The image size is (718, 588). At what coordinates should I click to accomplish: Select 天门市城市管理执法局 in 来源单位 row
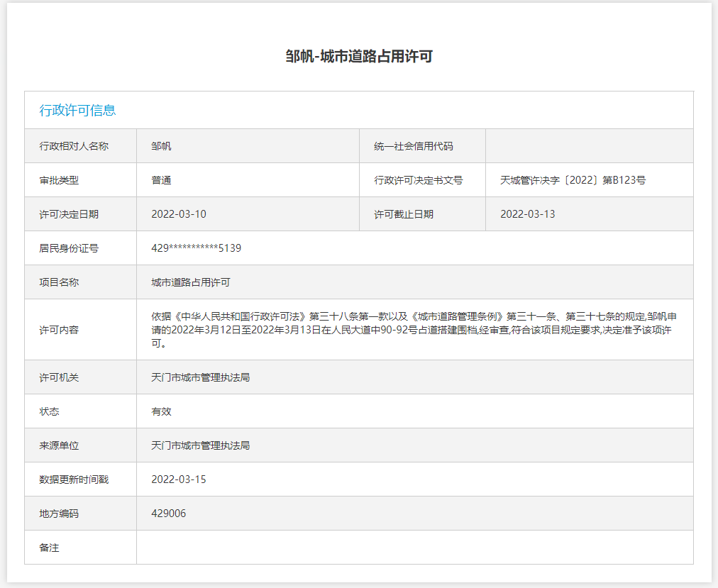(201, 445)
